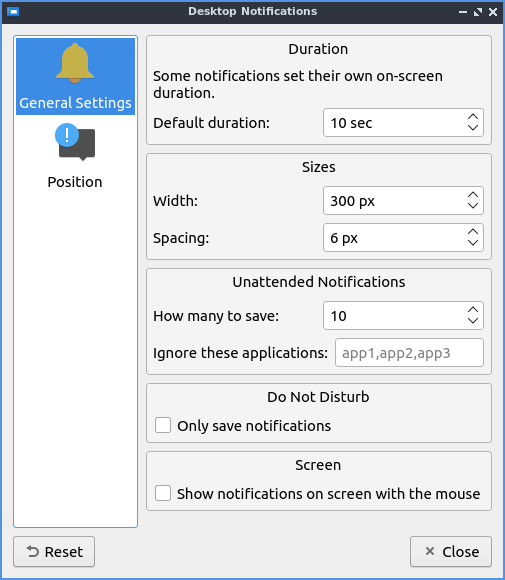
Task: Increase the default duration with up arrow
Action: [473, 117]
